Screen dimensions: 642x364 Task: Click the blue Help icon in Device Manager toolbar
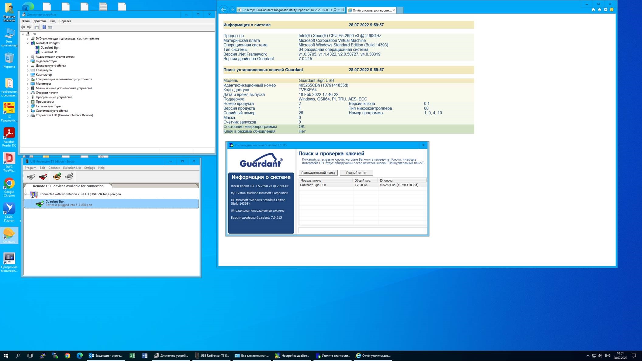pyautogui.click(x=44, y=27)
